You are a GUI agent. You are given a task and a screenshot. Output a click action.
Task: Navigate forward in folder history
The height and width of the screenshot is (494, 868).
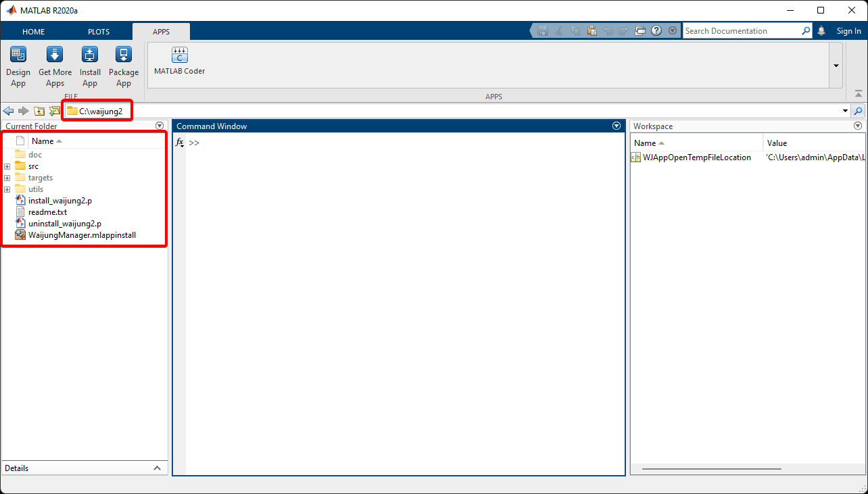[x=24, y=111]
